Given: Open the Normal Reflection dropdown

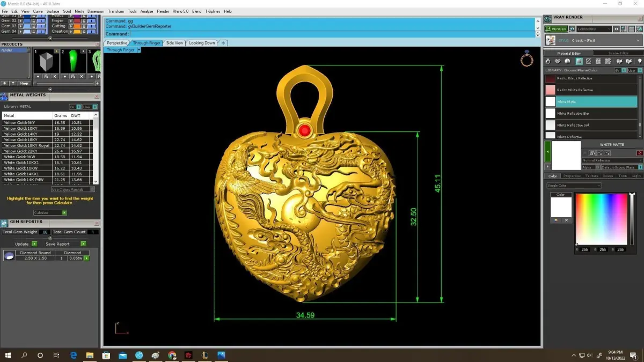Looking at the screenshot, I should 612,160.
